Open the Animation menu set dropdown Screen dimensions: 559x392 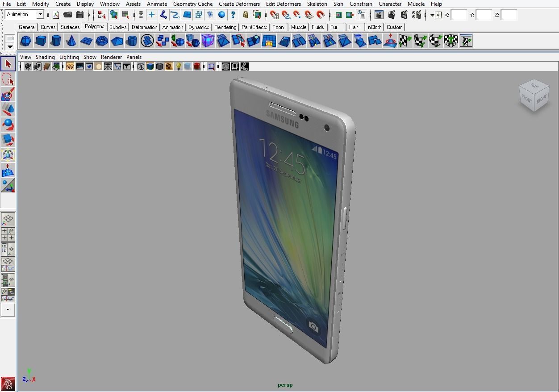point(40,14)
